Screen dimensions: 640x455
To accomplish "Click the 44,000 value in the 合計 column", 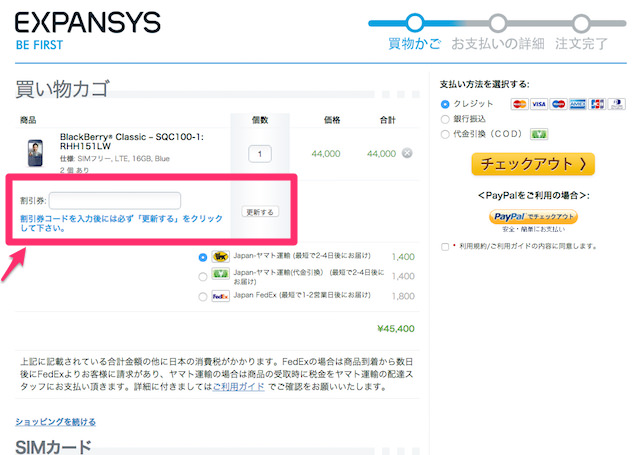I will pos(381,153).
